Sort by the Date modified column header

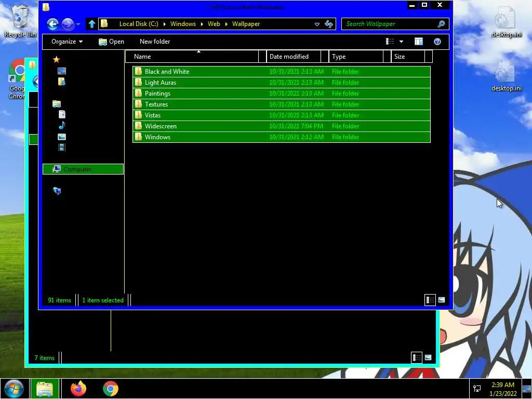(294, 57)
